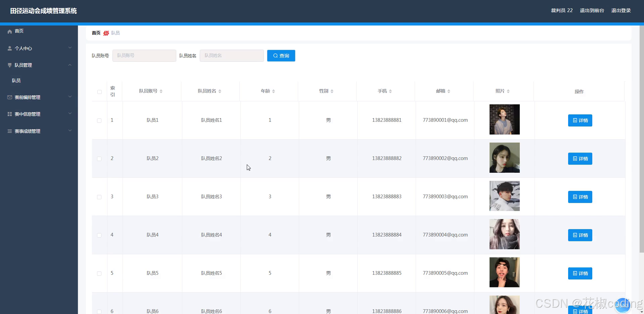Click phone number 13823888885

coord(387,273)
